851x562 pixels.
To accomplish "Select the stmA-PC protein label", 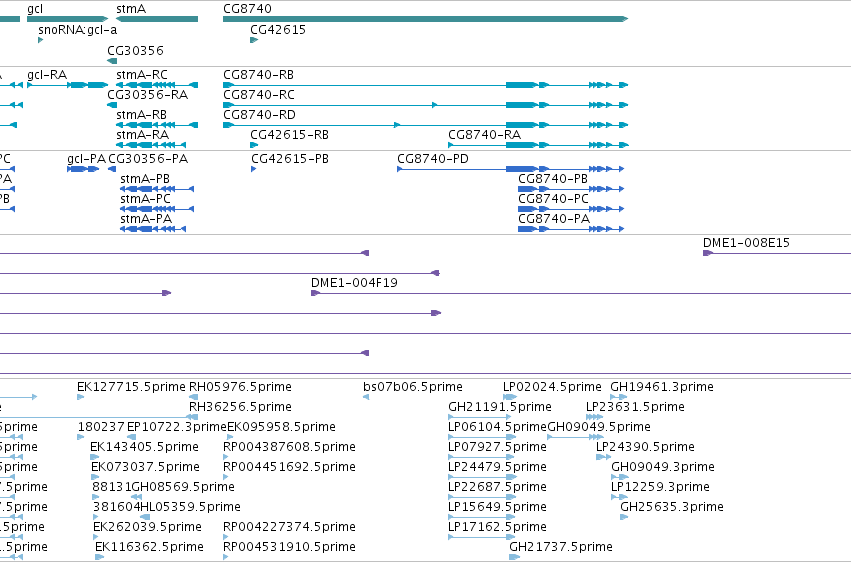I will click(145, 199).
